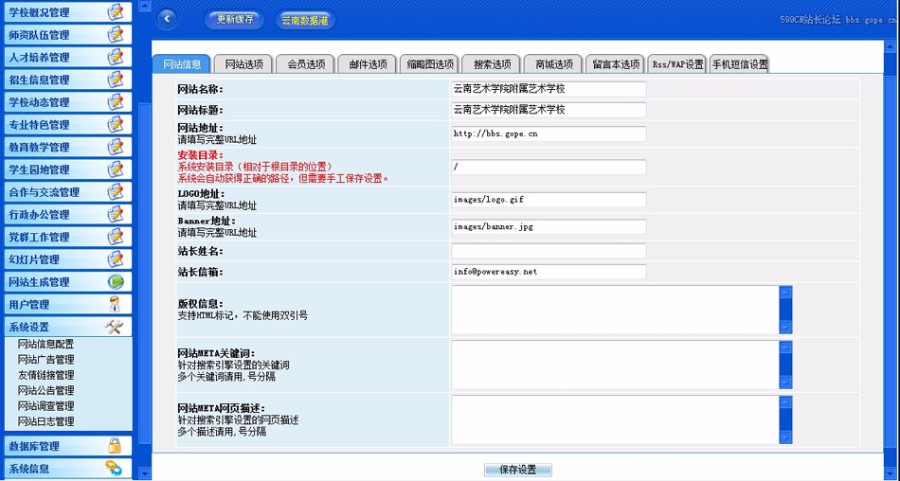This screenshot has height=481, width=900.
Task: Click the left sidebar scroll-up arrow
Action: click(x=144, y=6)
